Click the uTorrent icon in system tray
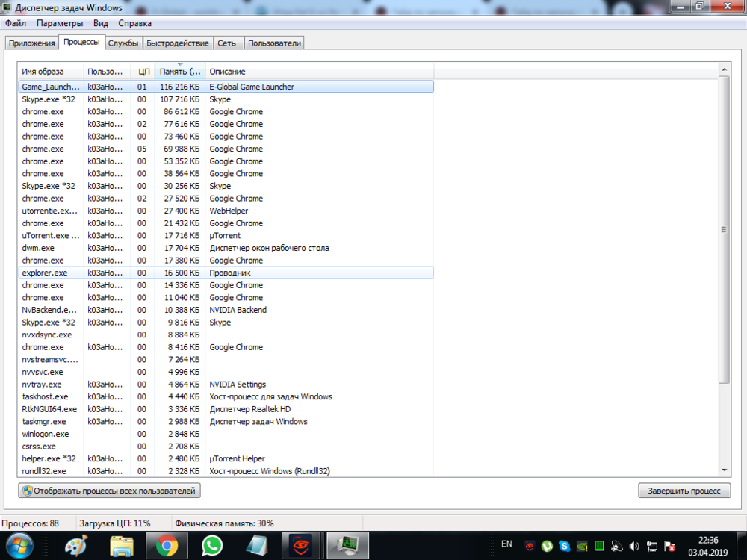The width and height of the screenshot is (747, 560). 546,546
